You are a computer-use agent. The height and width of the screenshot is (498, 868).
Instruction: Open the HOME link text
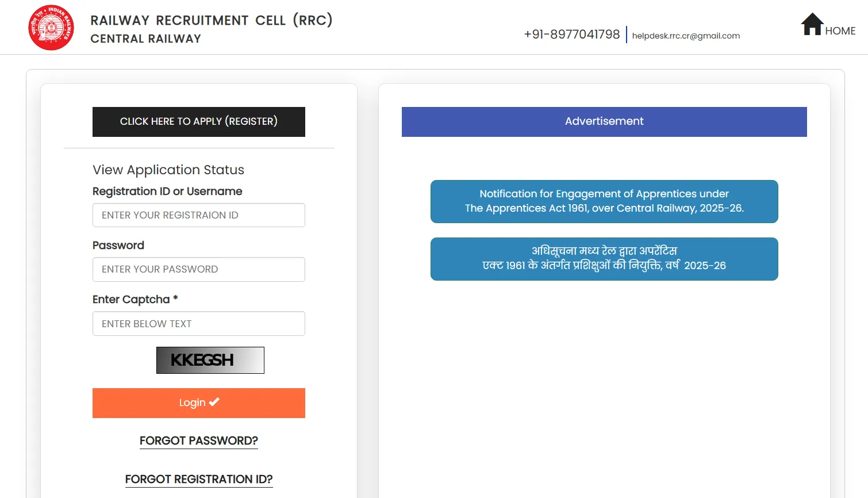tap(840, 31)
